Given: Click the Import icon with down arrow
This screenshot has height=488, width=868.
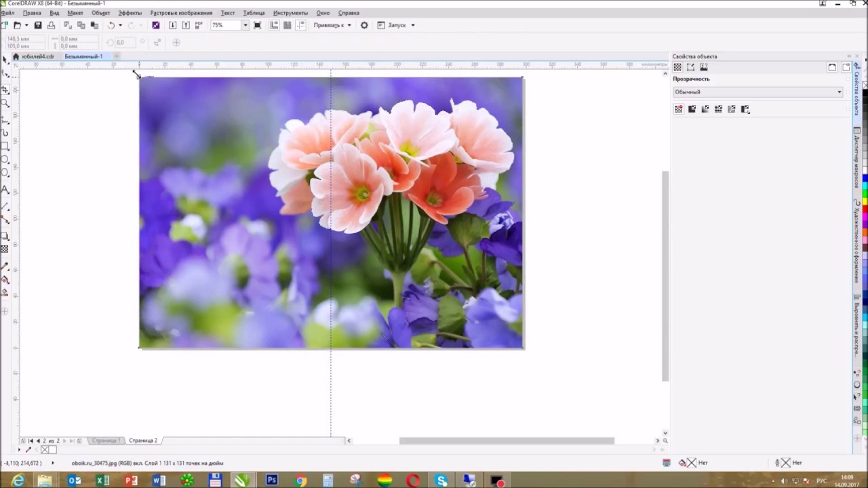Looking at the screenshot, I should click(172, 25).
